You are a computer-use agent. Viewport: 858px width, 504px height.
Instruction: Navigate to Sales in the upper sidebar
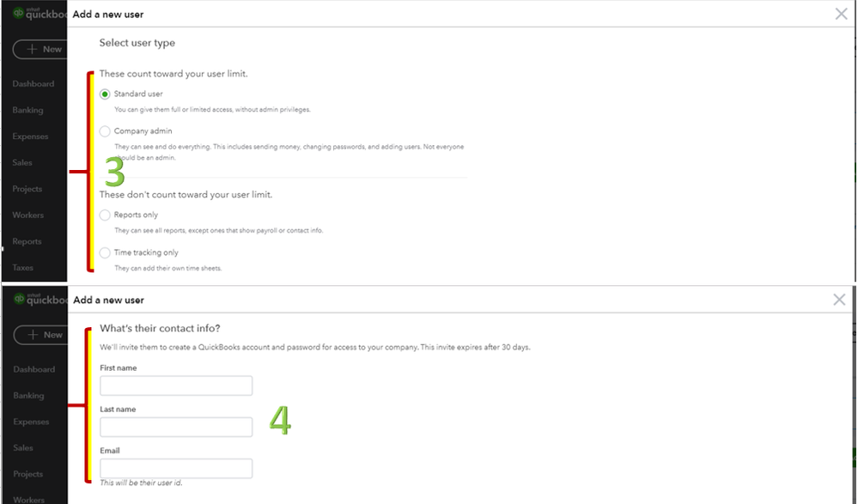point(23,162)
